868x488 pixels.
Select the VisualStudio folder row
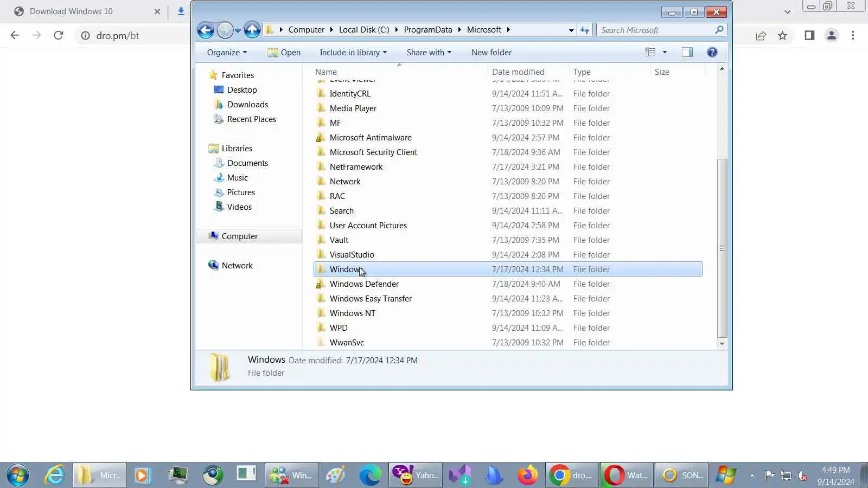[508, 255]
